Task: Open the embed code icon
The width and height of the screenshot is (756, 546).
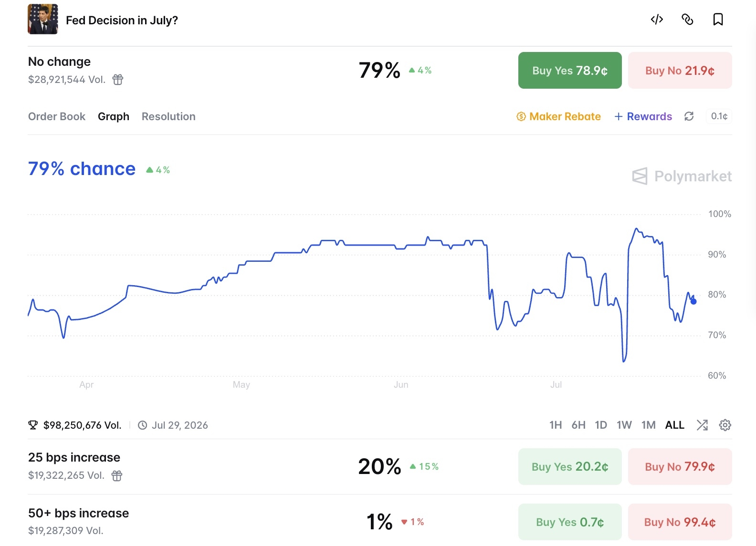Action: tap(657, 20)
